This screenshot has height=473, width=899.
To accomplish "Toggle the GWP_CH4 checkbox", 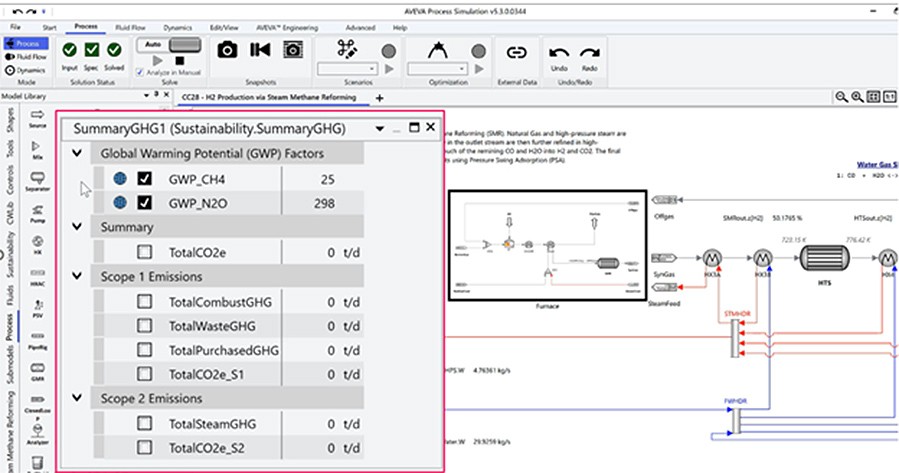I will point(144,179).
